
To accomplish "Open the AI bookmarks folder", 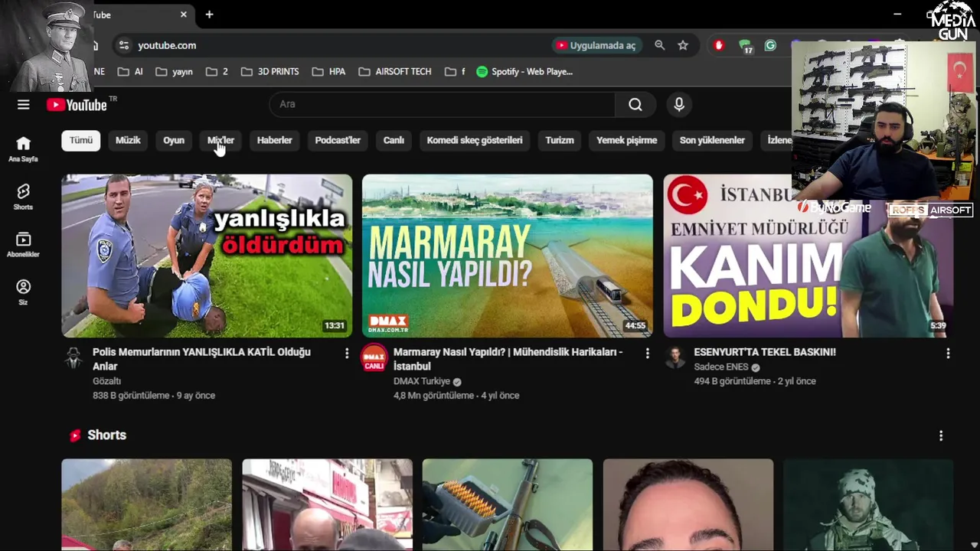I will click(130, 71).
